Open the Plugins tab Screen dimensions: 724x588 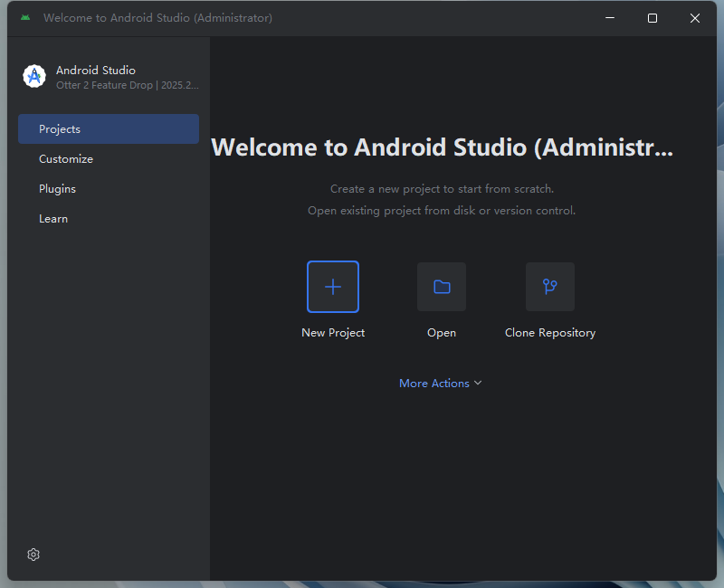tap(109, 189)
